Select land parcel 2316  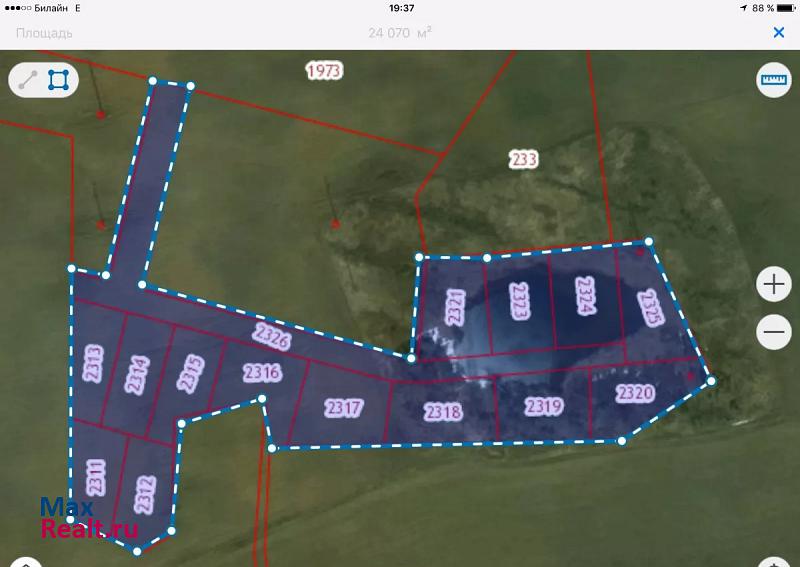(262, 372)
